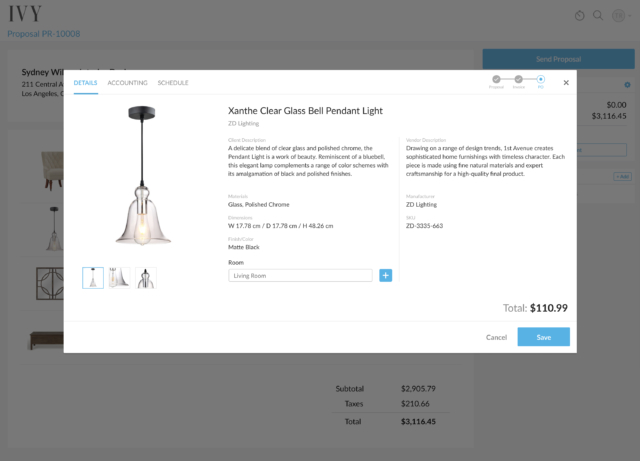This screenshot has width=640, height=461.
Task: Click the bold proposal Total $3,116.45 beneath Taxes
Action: tap(418, 421)
